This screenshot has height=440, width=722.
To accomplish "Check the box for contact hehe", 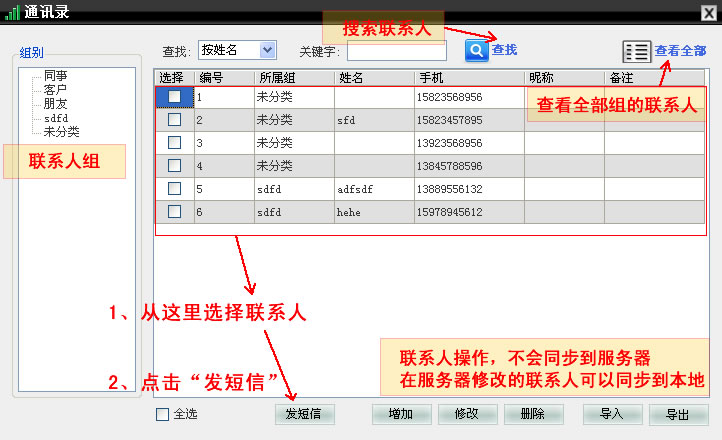I will click(x=175, y=211).
